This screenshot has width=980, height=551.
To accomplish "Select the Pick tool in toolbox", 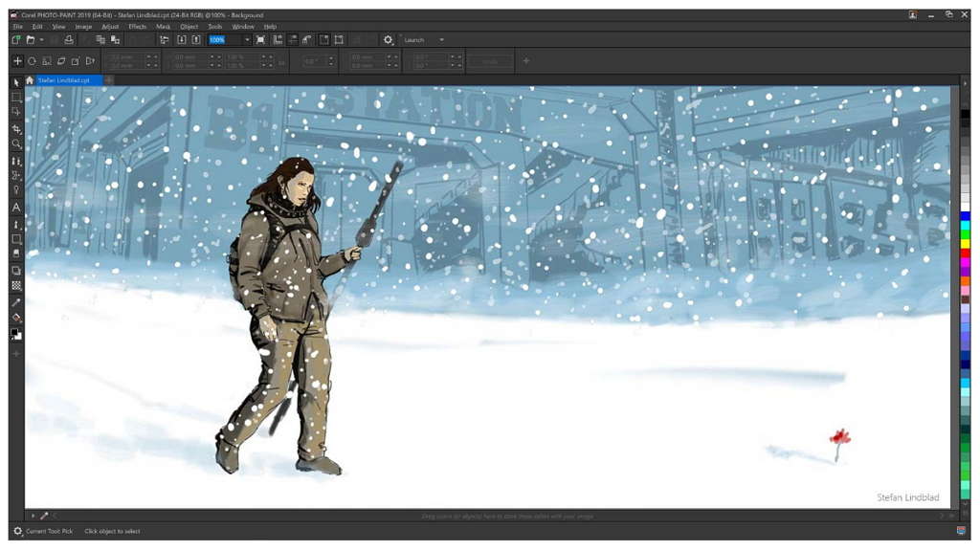I will (16, 82).
